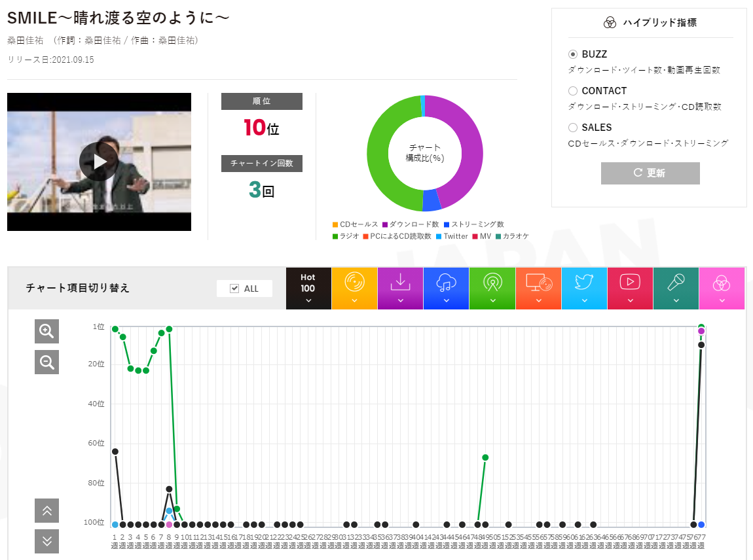This screenshot has height=560, width=753.
Task: Click the song title SMILE〜晴れ渡る空のように〜
Action: coord(118,18)
